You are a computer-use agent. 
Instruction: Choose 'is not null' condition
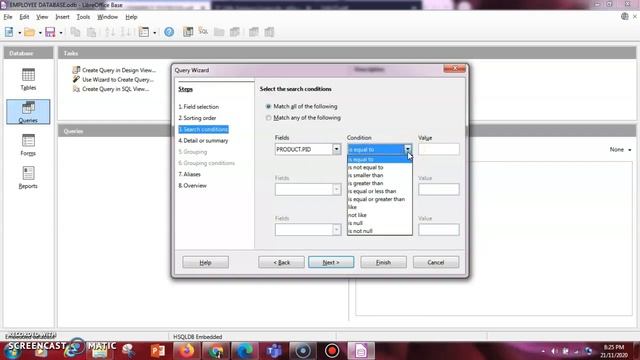coord(380,231)
